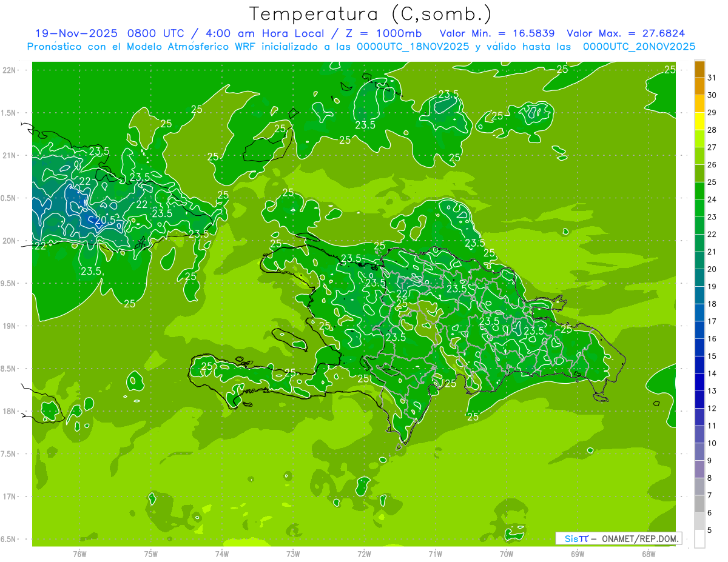Click the '28' label on the color scale
The width and height of the screenshot is (728, 562).
pyautogui.click(x=712, y=130)
